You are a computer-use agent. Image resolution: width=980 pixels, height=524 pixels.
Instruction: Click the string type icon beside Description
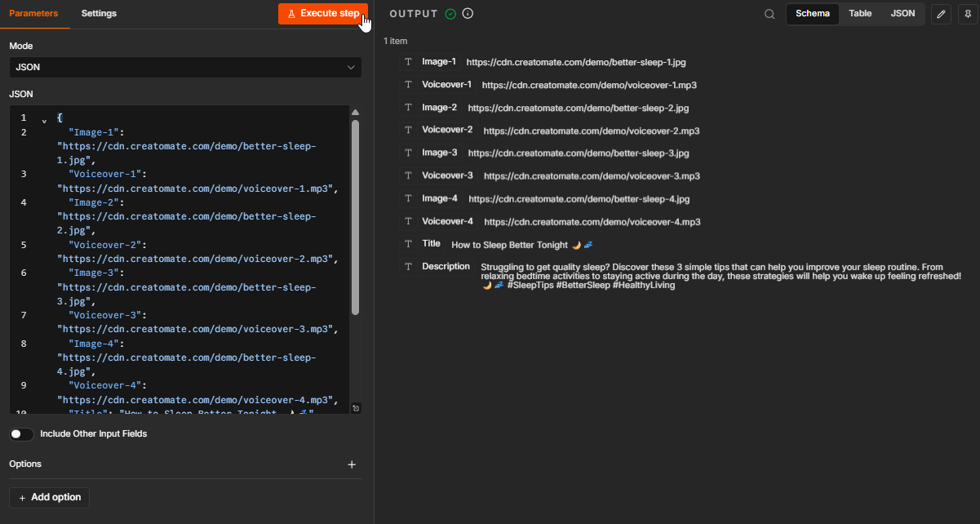pos(408,267)
